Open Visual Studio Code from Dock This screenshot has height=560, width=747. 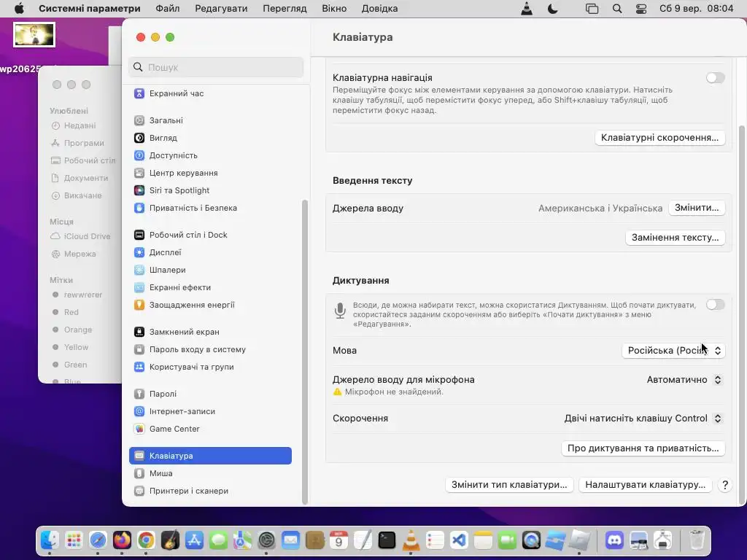(x=459, y=540)
